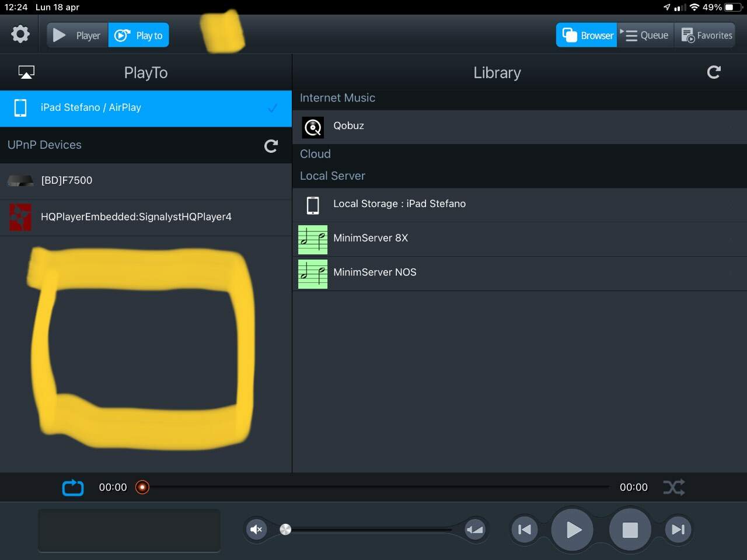
Task: Open the settings gear
Action: (x=20, y=34)
